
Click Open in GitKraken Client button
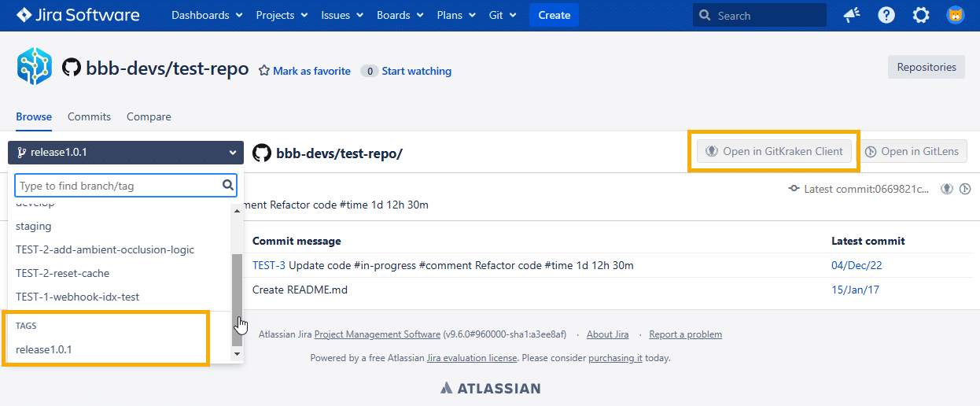775,151
